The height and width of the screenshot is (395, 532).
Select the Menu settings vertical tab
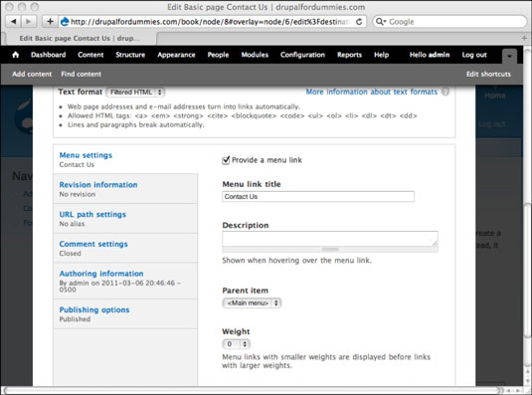pos(125,159)
